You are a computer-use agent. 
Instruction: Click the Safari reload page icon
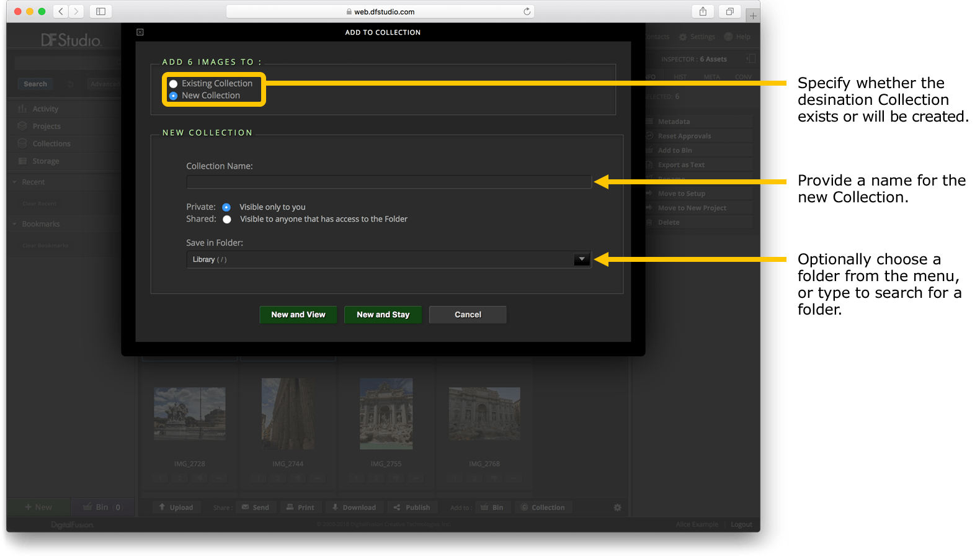point(527,11)
